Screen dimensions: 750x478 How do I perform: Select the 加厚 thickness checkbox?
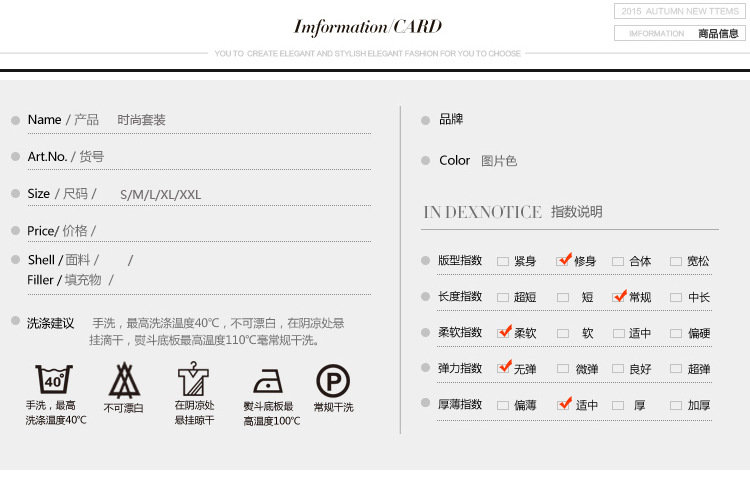click(676, 405)
